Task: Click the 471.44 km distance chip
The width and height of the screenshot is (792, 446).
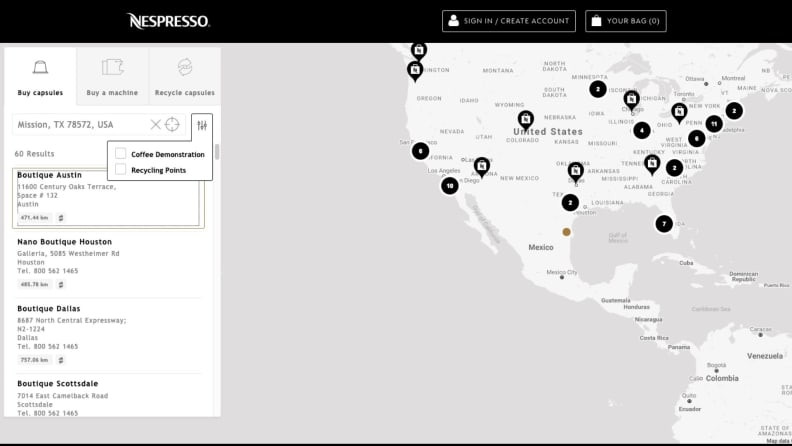Action: tap(34, 218)
